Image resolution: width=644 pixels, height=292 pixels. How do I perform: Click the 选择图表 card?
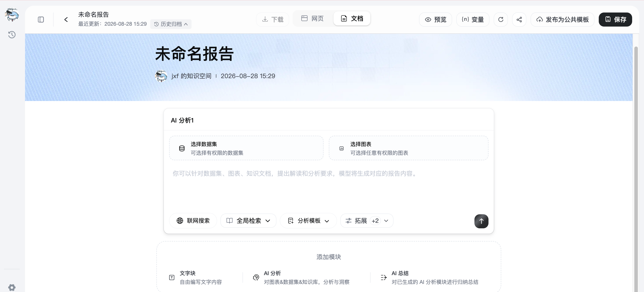click(x=409, y=148)
